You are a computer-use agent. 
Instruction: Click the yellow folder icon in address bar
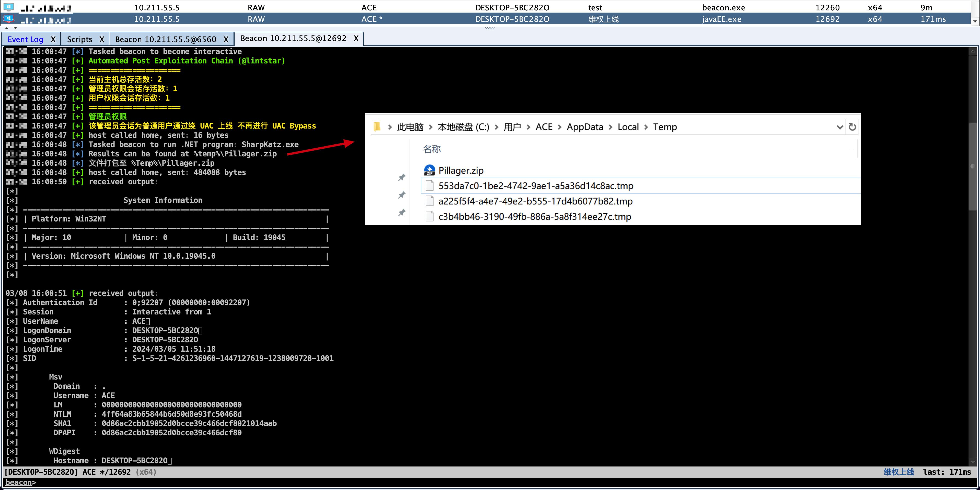pyautogui.click(x=377, y=127)
